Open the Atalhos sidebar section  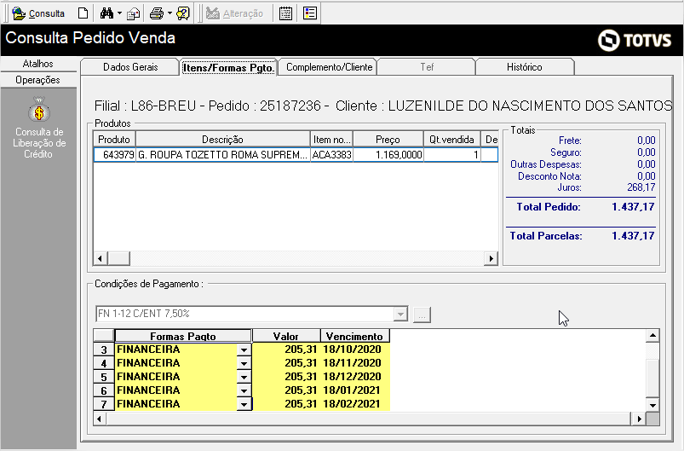(x=38, y=64)
